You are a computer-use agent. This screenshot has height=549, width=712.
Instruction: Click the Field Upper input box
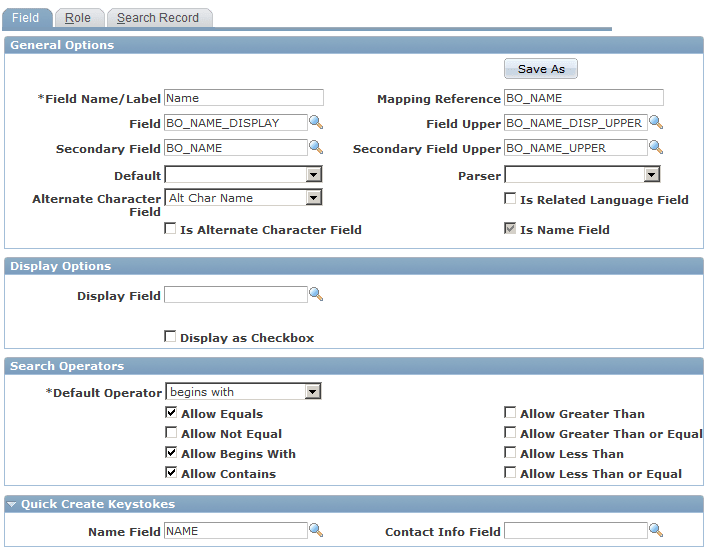575,123
